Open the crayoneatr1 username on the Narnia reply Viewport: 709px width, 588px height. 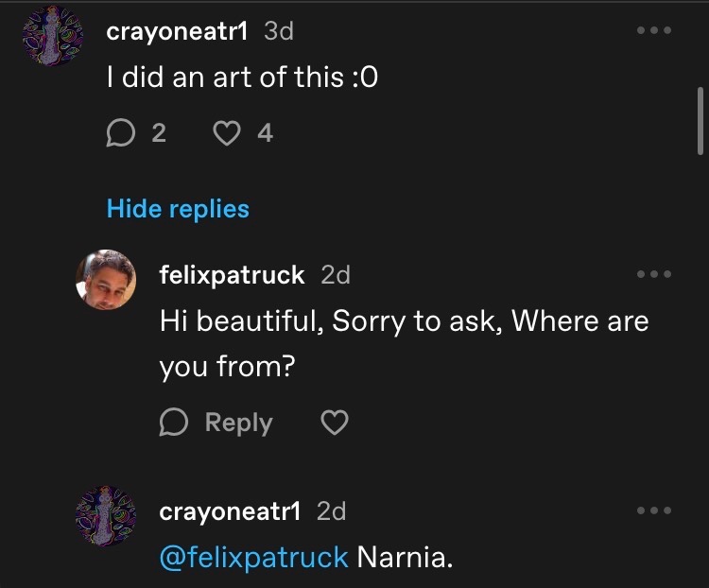point(231,511)
